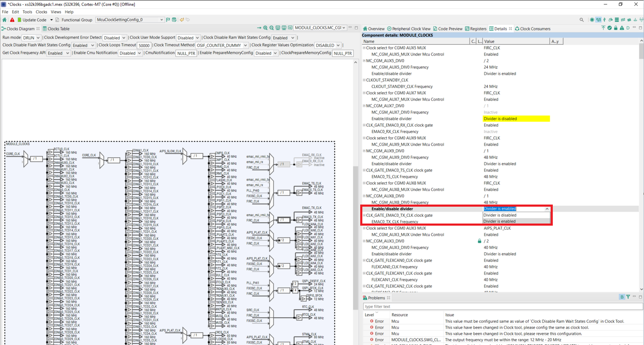Select the CmuNotification NULL_PTR field
This screenshot has width=644, height=345.
186,53
